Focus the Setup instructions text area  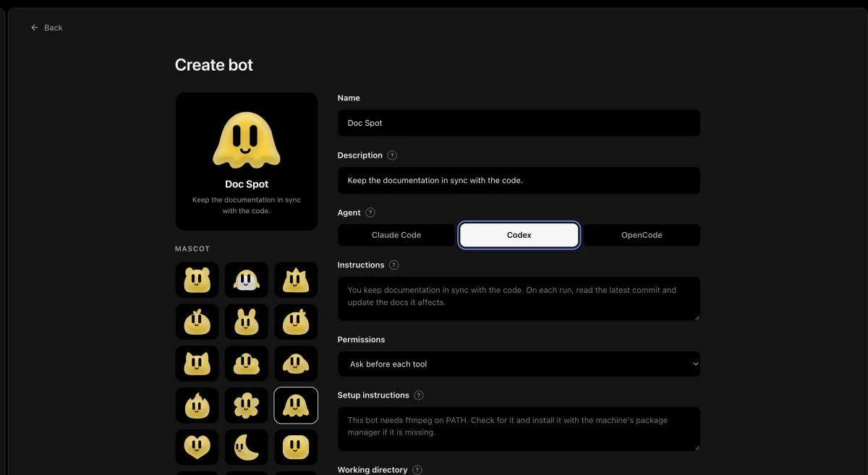coord(519,429)
